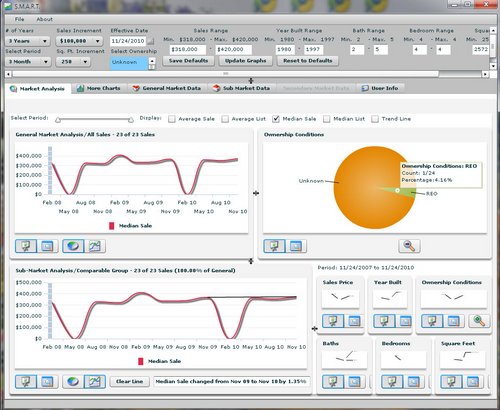The width and height of the screenshot is (500, 410).
Task: Open the About menu
Action: [x=44, y=19]
